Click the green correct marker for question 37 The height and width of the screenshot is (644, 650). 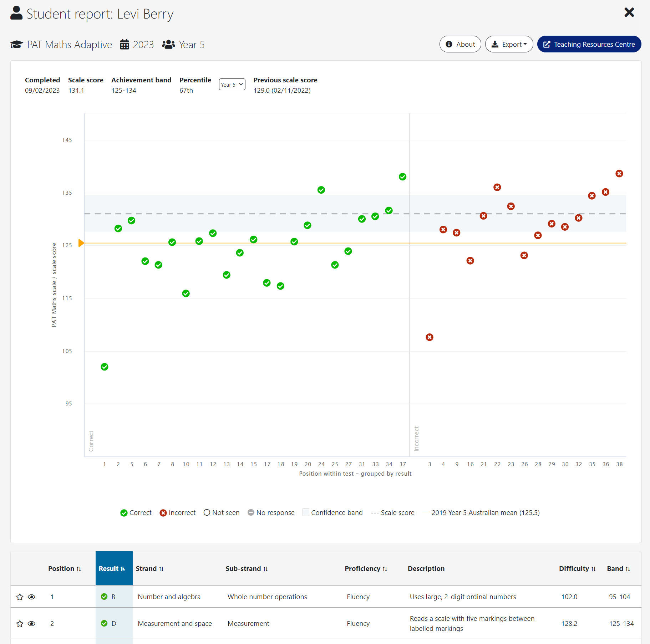pos(402,177)
